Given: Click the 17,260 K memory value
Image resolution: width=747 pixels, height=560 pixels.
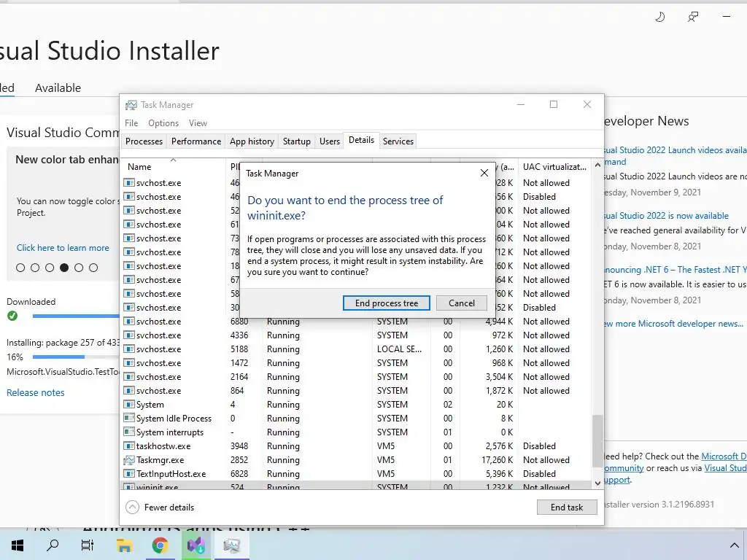Looking at the screenshot, I should point(497,460).
